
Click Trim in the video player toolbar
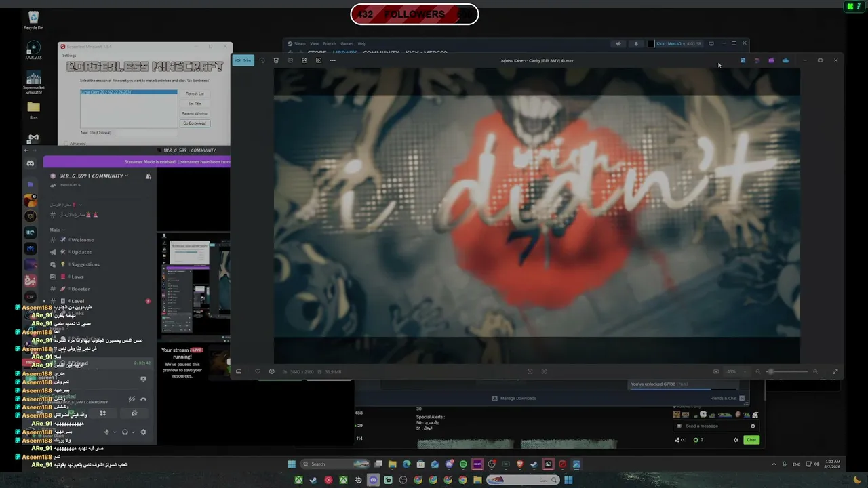point(243,60)
